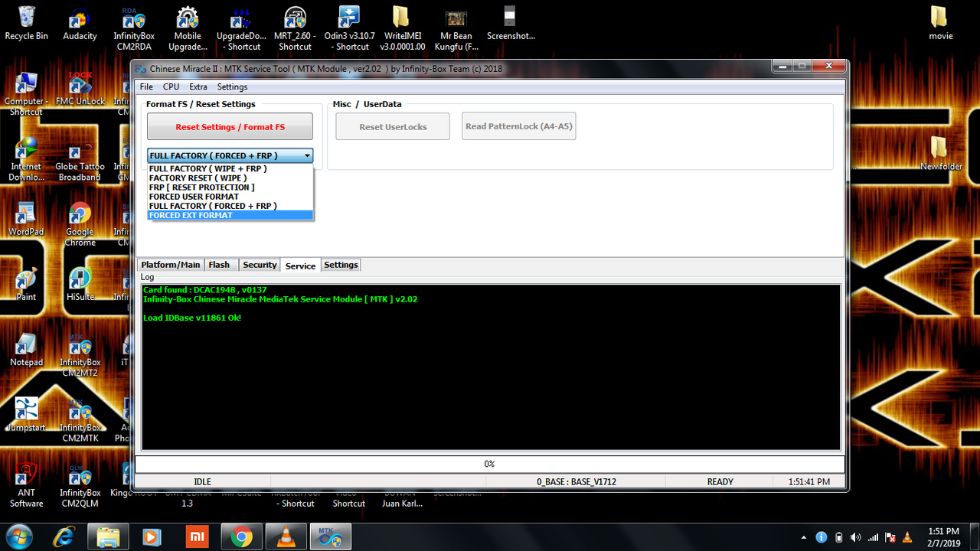Collapse the format mode combo box arrow
The image size is (980, 551).
307,155
